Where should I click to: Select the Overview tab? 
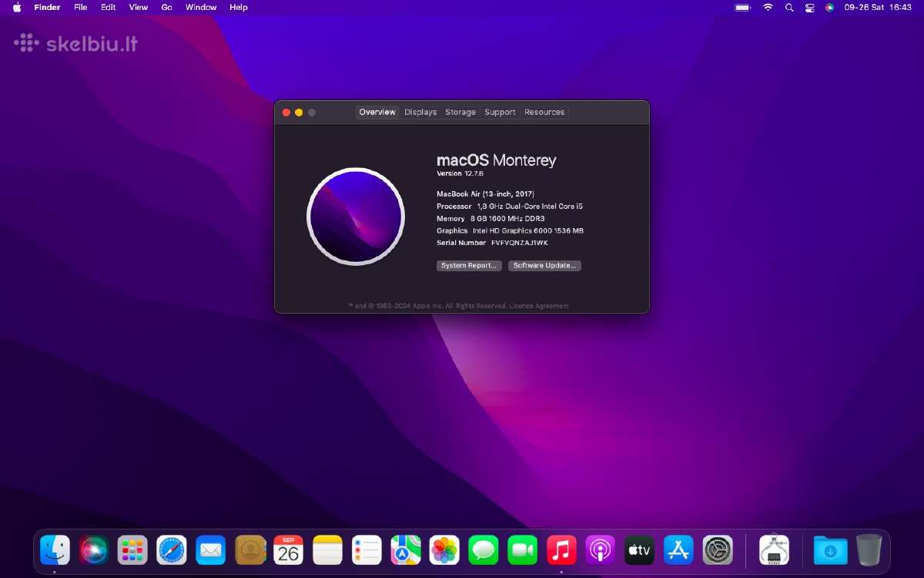[x=377, y=112]
